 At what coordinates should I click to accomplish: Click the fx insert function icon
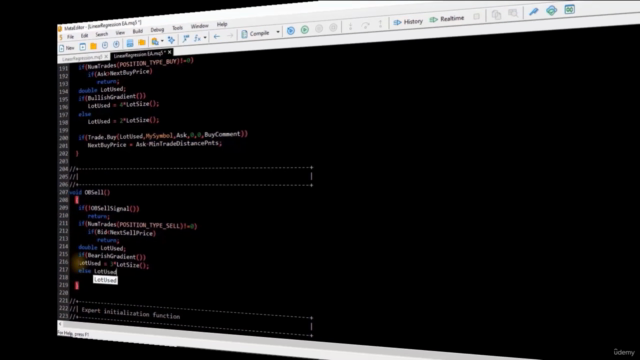coord(198,38)
